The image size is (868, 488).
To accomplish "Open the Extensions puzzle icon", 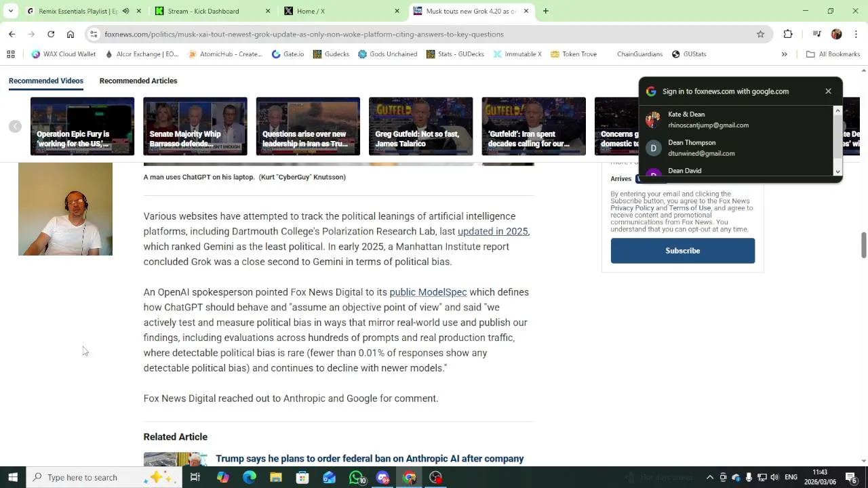I will click(x=788, y=34).
